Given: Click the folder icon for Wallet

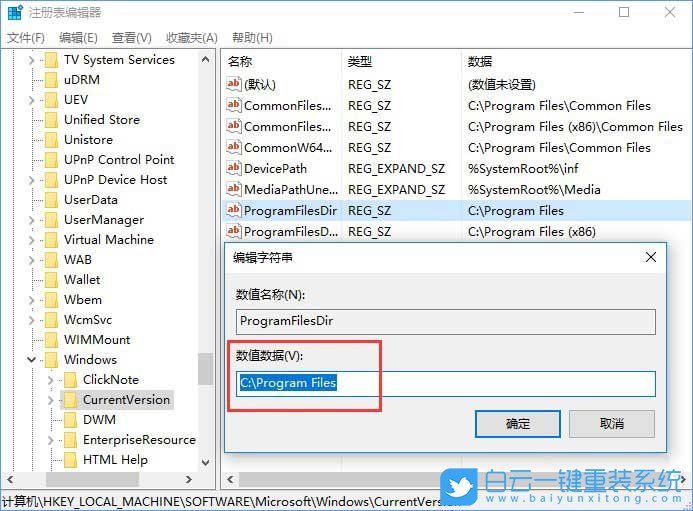Looking at the screenshot, I should tap(52, 280).
